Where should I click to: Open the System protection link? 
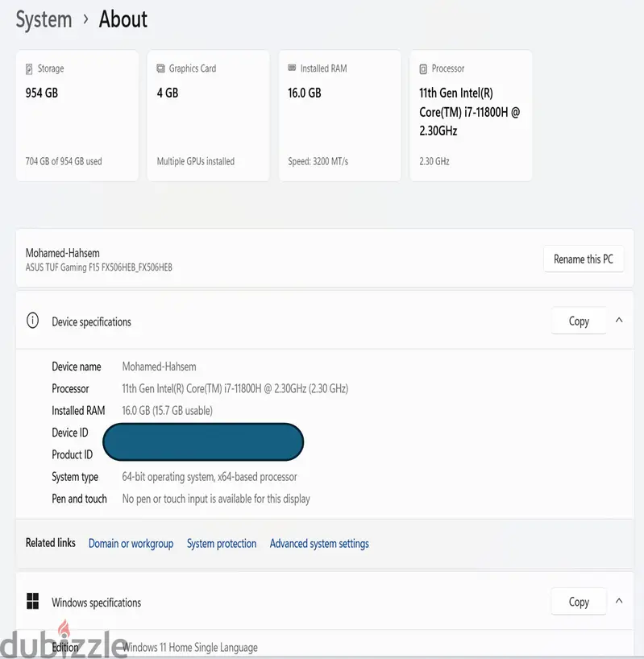[x=222, y=544]
